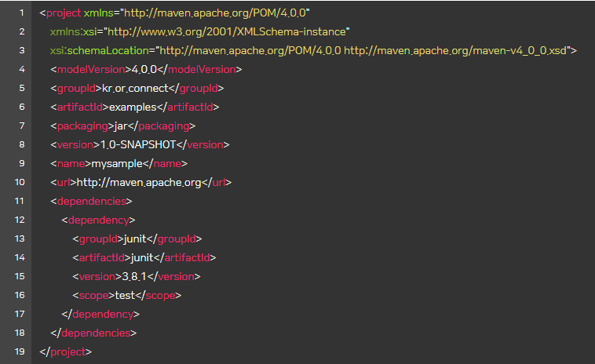Viewport: 595px width, 364px height.
Task: Click the kr.or.connect groupId value
Action: click(135, 89)
